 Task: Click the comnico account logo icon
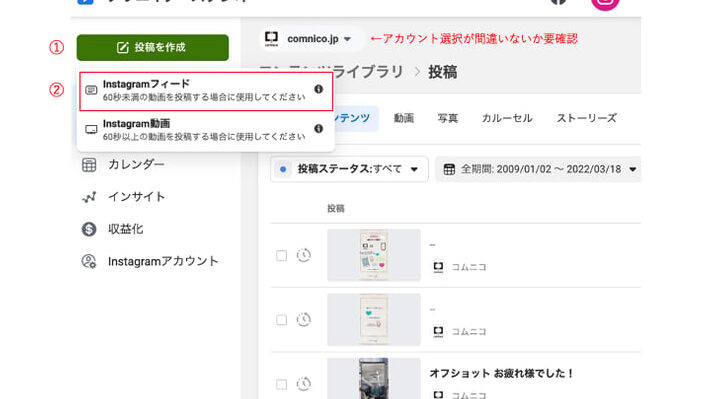271,39
